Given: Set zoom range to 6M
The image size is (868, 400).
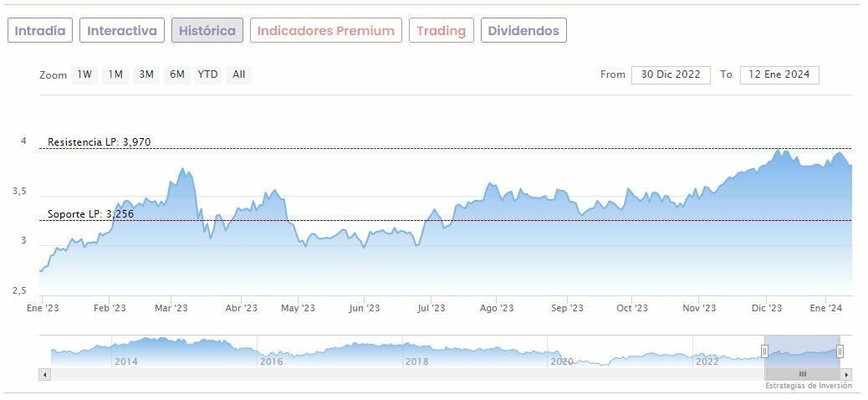Looking at the screenshot, I should tap(176, 74).
